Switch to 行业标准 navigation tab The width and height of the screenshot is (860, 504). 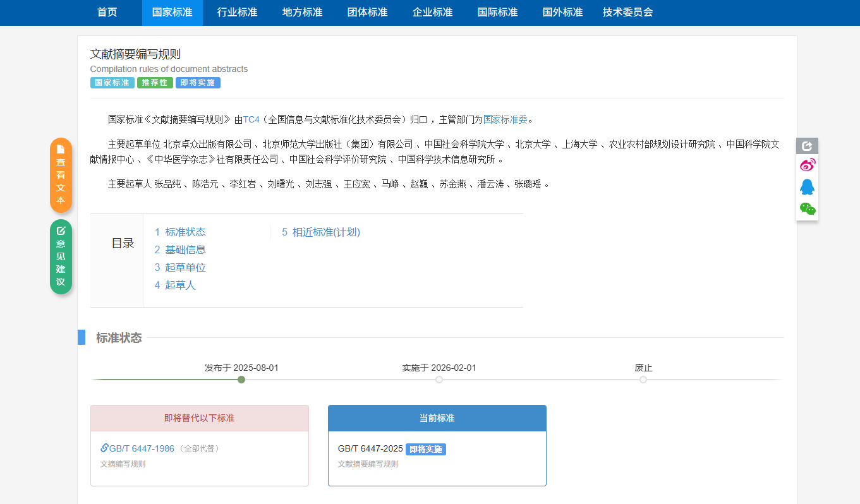(237, 12)
